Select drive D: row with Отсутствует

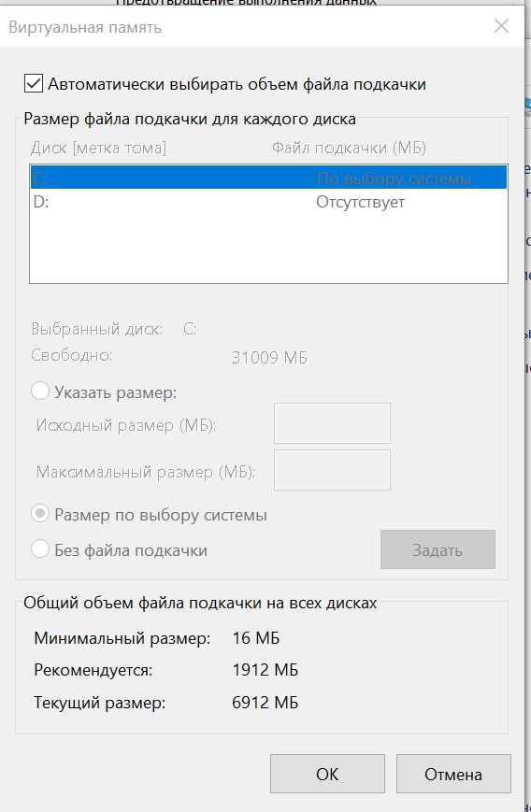pos(268,202)
